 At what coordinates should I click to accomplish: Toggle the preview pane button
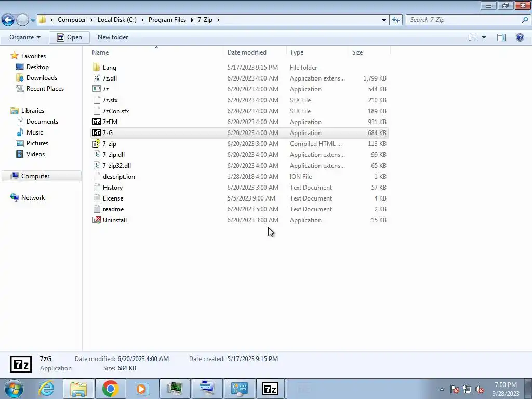click(501, 37)
